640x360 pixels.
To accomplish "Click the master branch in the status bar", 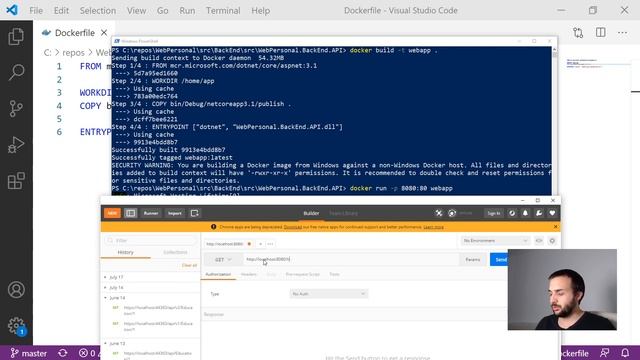I will pos(29,353).
